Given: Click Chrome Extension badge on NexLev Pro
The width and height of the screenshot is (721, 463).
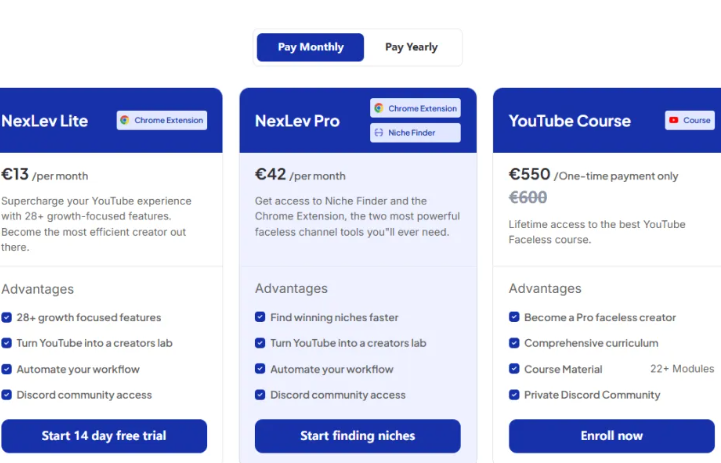Looking at the screenshot, I should pyautogui.click(x=415, y=108).
